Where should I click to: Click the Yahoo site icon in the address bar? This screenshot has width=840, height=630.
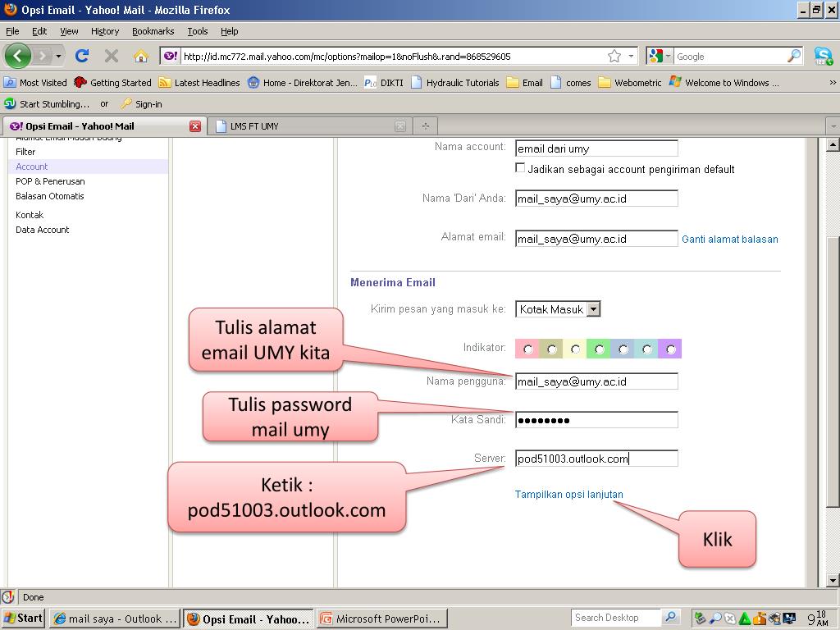point(171,56)
